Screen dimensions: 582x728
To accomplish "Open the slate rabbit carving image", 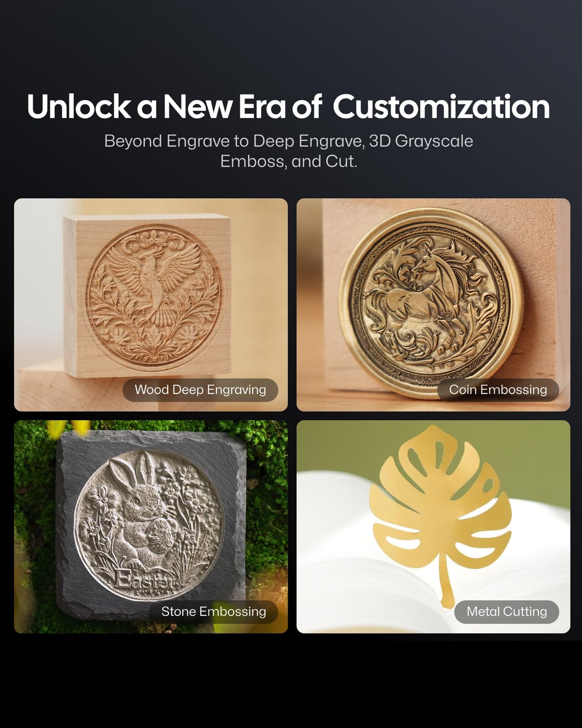I will coord(151,527).
